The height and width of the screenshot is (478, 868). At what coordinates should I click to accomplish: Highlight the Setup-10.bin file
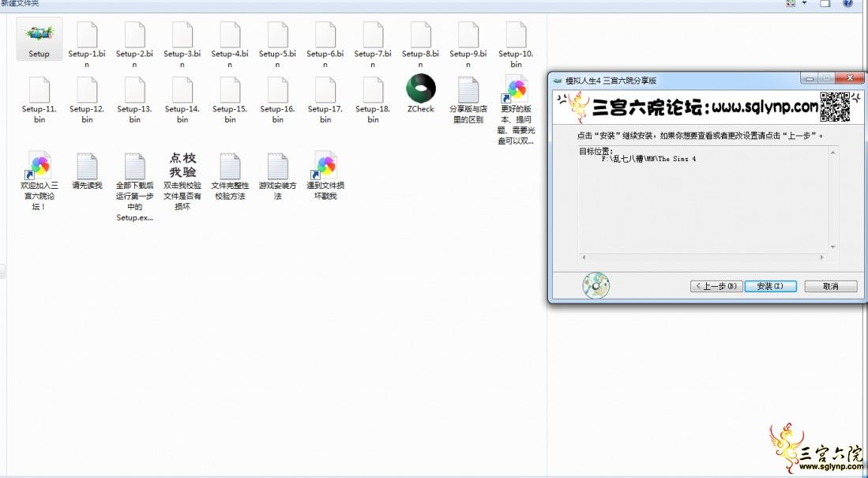click(516, 44)
